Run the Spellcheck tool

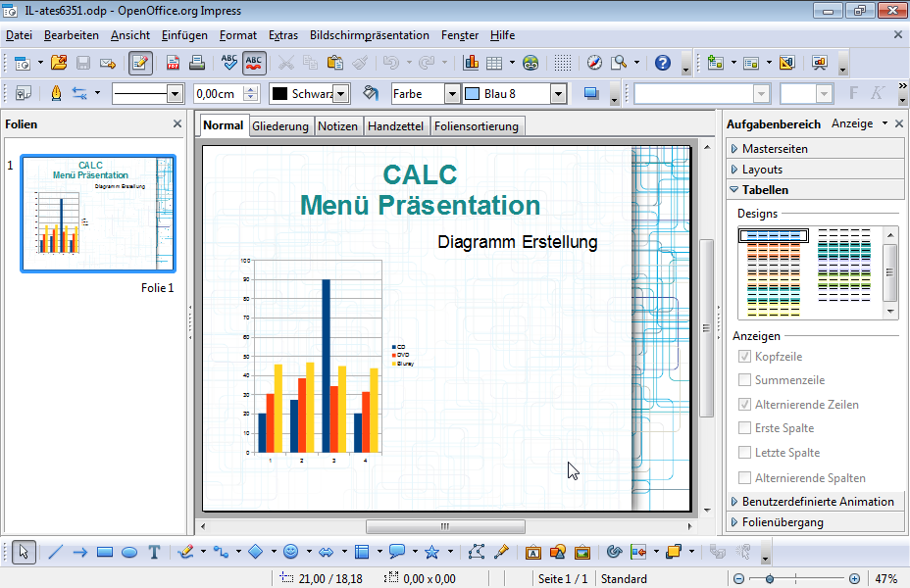point(229,63)
